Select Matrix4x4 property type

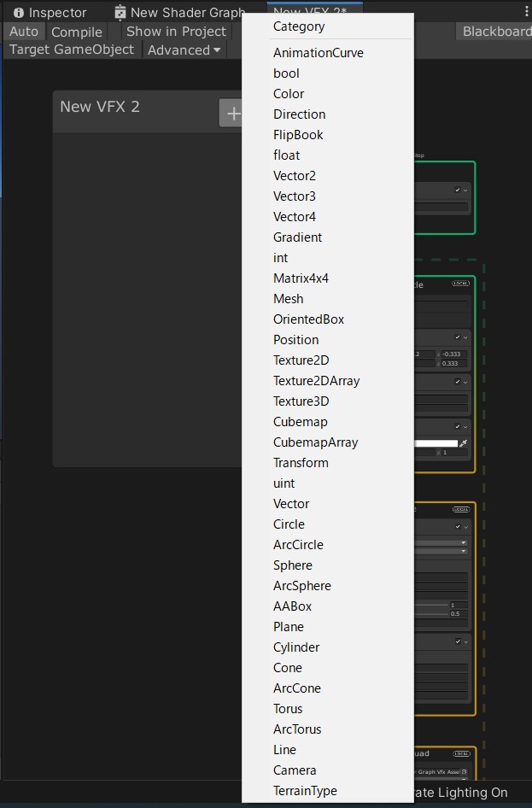point(328,278)
